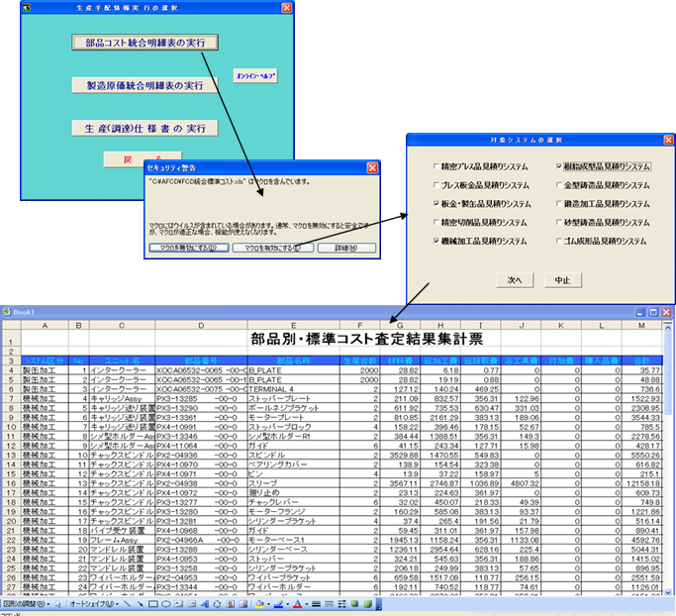Check 精密プレス品見積りシステム
This screenshot has width=676, height=616.
435,166
